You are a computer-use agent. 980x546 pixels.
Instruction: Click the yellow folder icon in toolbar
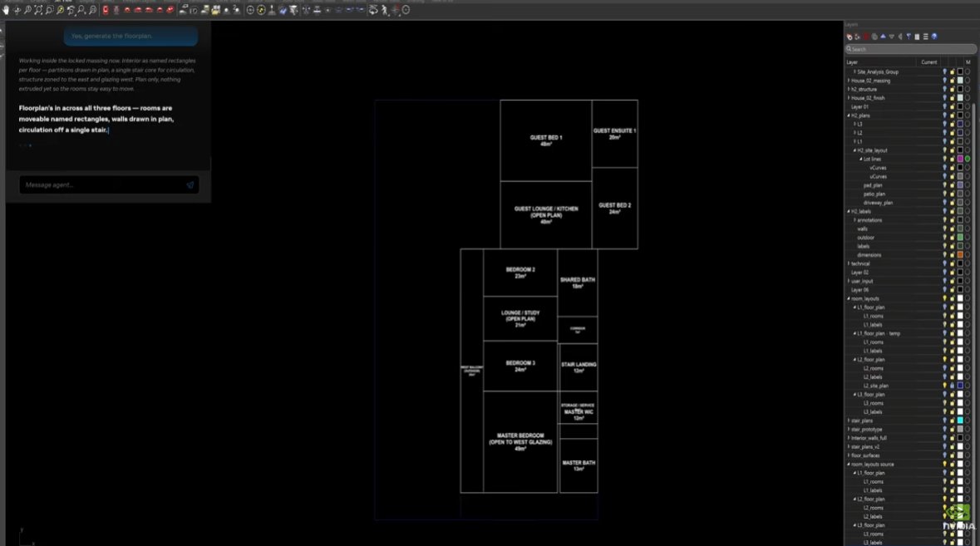(x=215, y=11)
